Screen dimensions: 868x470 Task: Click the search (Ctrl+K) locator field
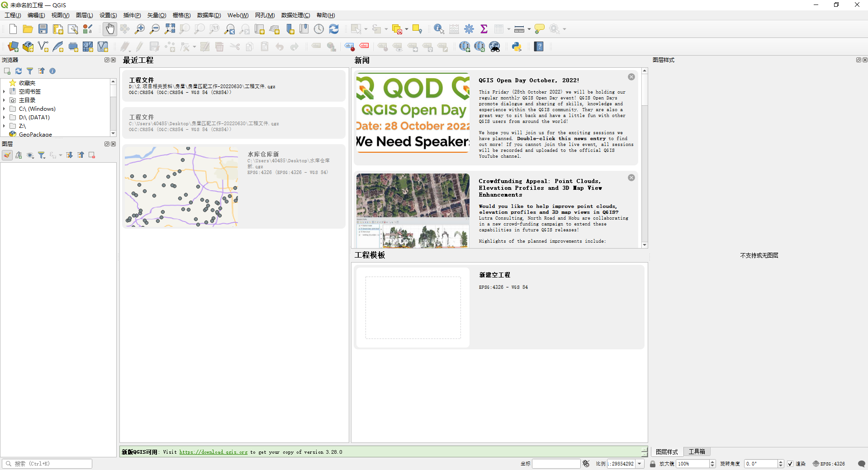click(x=47, y=464)
